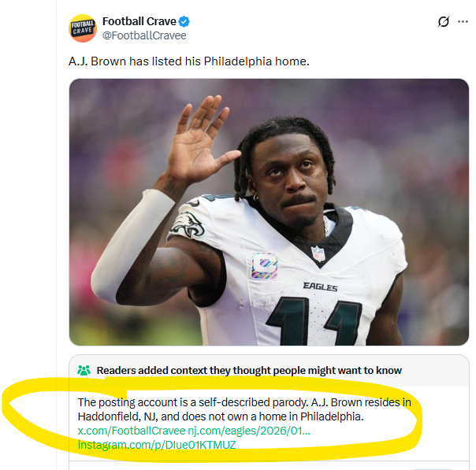
Task: Click the community note parody explanation text
Action: click(x=244, y=409)
